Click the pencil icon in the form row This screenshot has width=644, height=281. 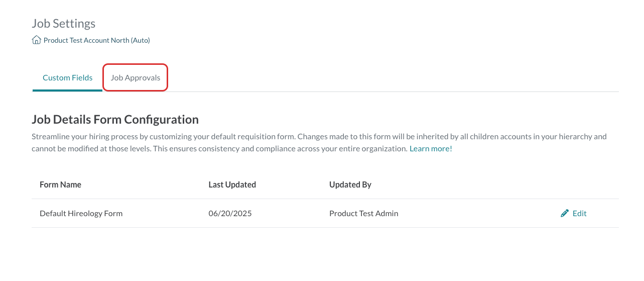tap(565, 213)
